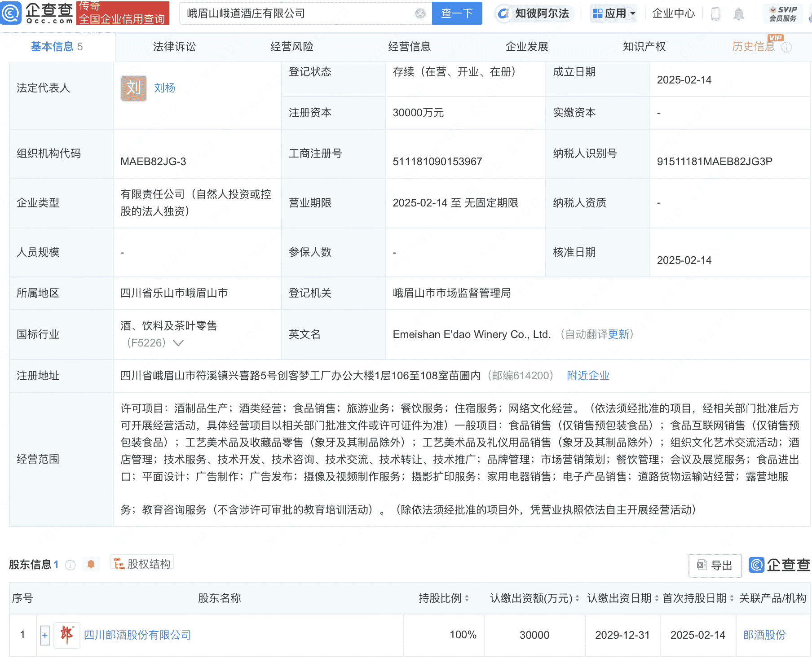Sort by 持股比例 column
The width and height of the screenshot is (812, 658).
pos(467,598)
